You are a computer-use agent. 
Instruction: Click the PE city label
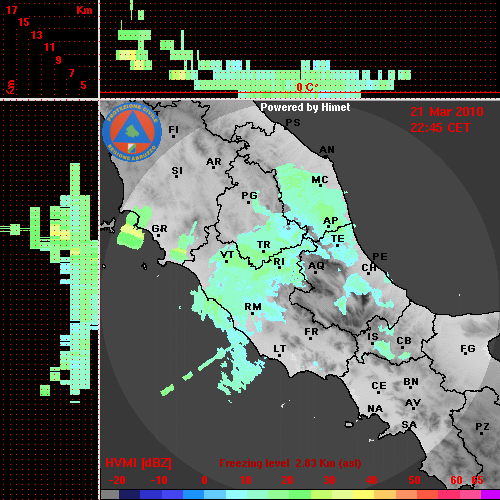tap(380, 257)
